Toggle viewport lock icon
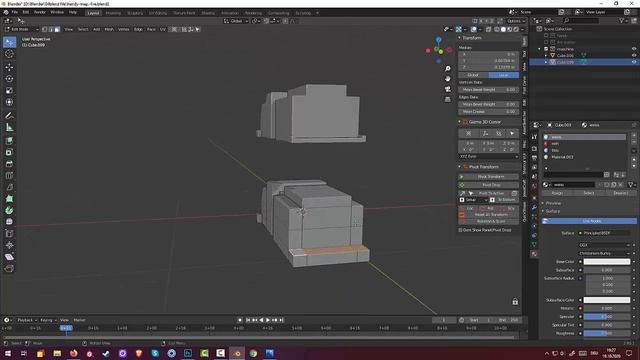The image size is (640, 360). (515, 302)
